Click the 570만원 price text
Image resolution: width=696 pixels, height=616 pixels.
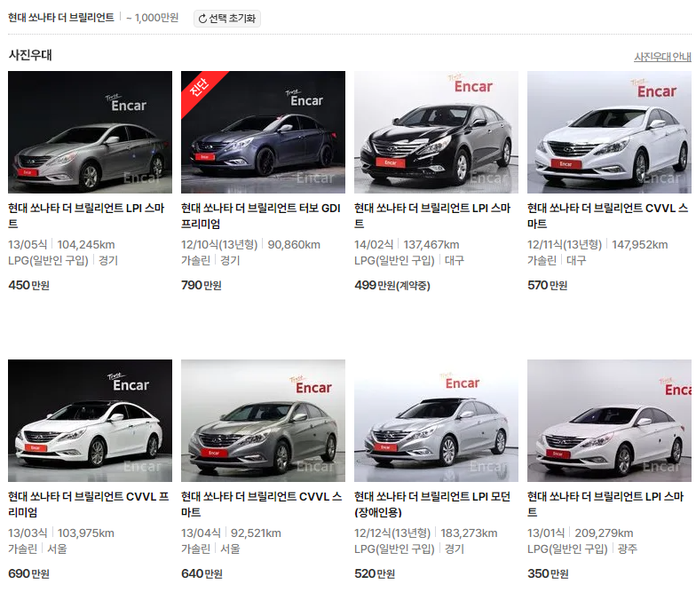pos(548,285)
